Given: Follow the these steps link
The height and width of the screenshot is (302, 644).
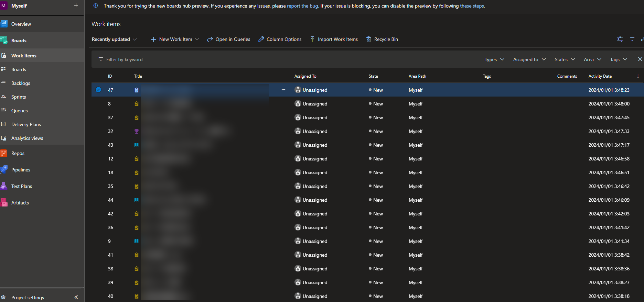Looking at the screenshot, I should [472, 6].
